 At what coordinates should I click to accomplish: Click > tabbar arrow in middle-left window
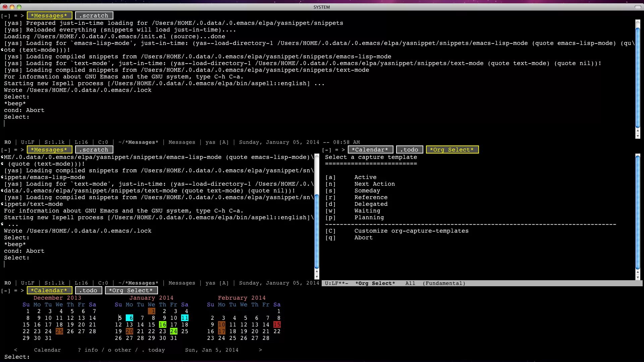(22, 150)
